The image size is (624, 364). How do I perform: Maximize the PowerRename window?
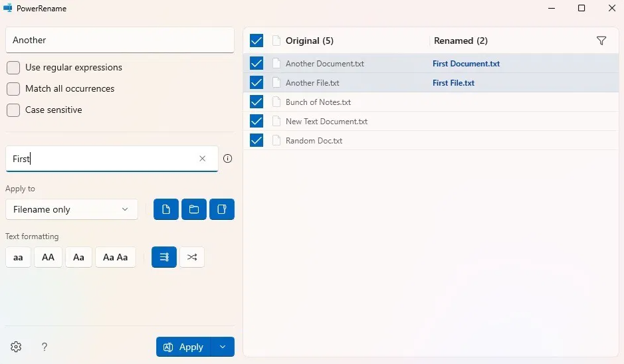tap(581, 8)
